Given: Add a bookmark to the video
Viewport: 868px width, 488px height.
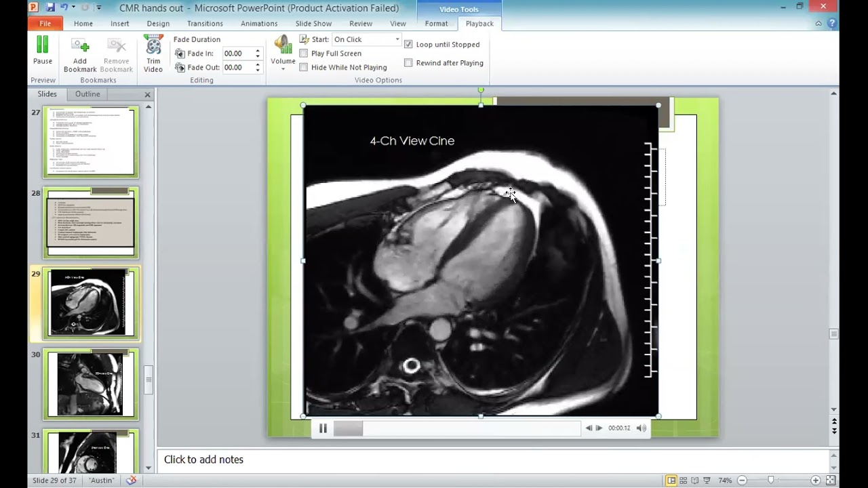Looking at the screenshot, I should [x=80, y=55].
